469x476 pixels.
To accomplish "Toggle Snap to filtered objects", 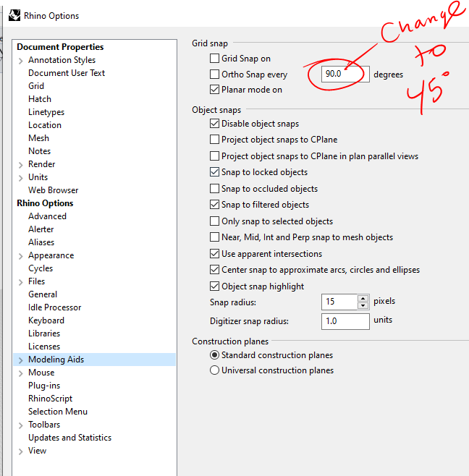I will click(x=214, y=205).
